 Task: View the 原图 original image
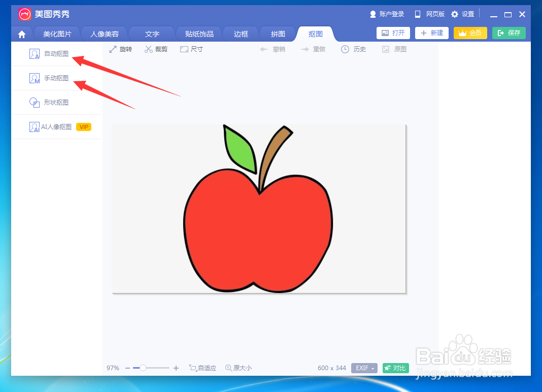pos(394,49)
